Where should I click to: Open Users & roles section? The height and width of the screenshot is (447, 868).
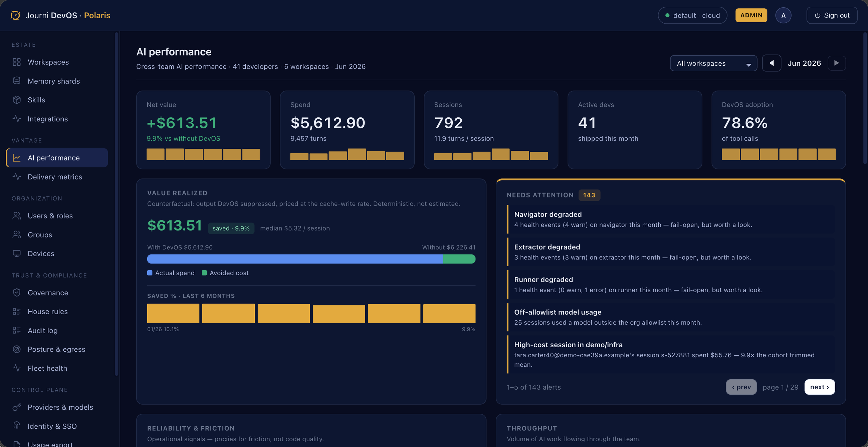point(57,215)
